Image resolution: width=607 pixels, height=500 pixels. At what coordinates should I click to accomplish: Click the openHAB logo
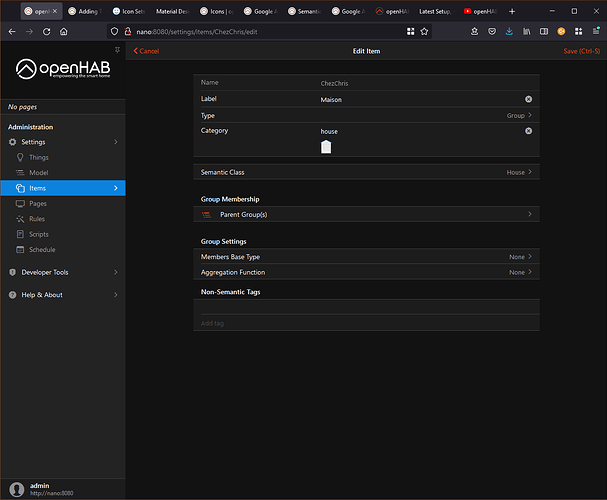(63, 69)
